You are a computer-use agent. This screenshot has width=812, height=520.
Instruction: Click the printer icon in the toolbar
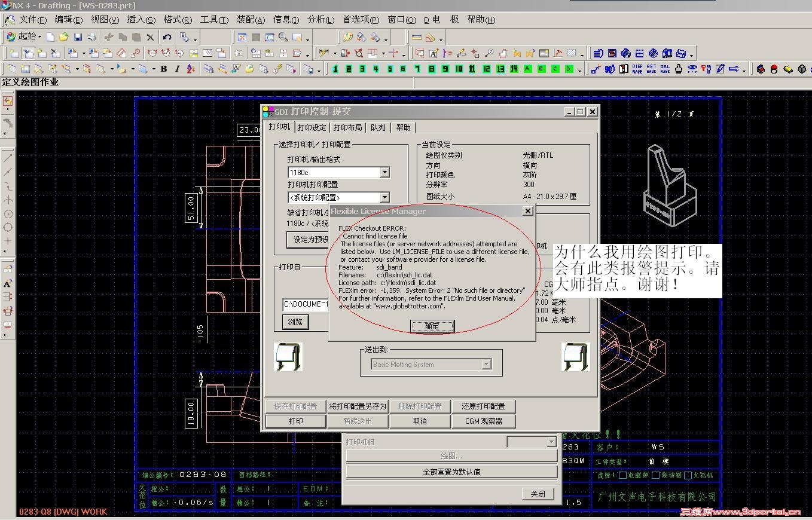[x=91, y=37]
